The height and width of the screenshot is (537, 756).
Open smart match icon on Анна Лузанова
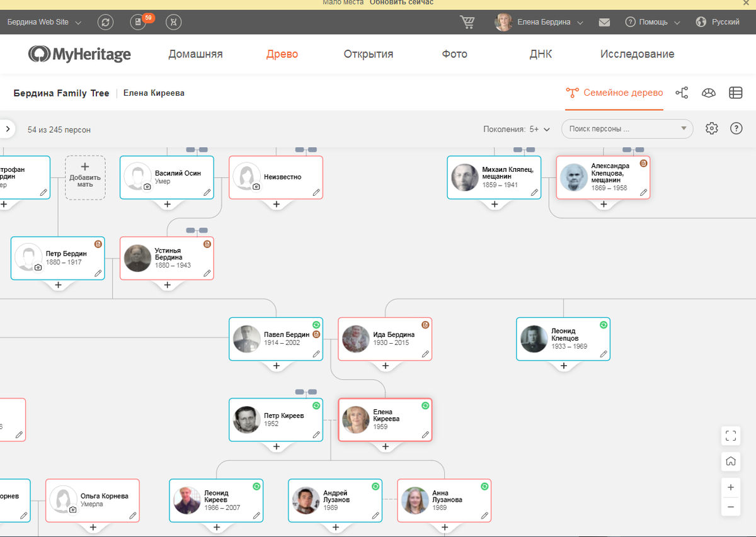(484, 487)
